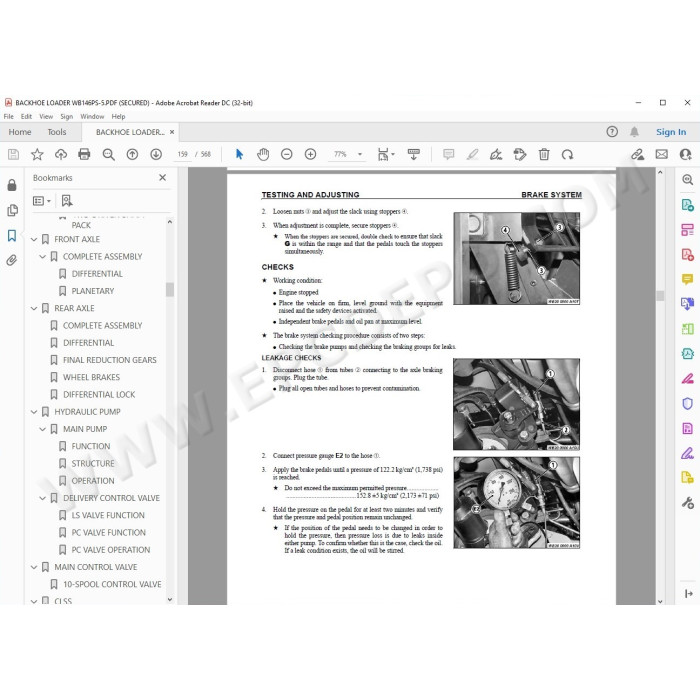
Task: Open the WHEEL BRAKES bookmark
Action: coord(92,377)
